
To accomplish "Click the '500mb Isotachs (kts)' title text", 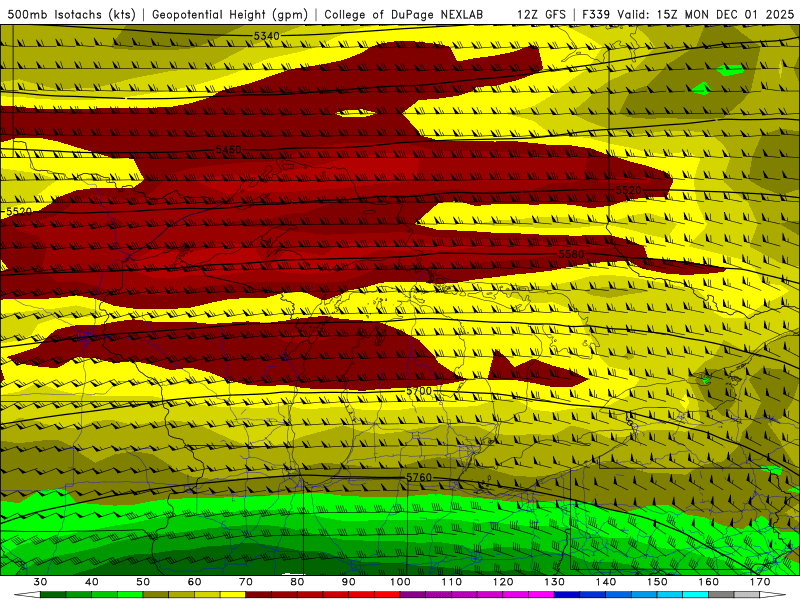I will [x=71, y=14].
